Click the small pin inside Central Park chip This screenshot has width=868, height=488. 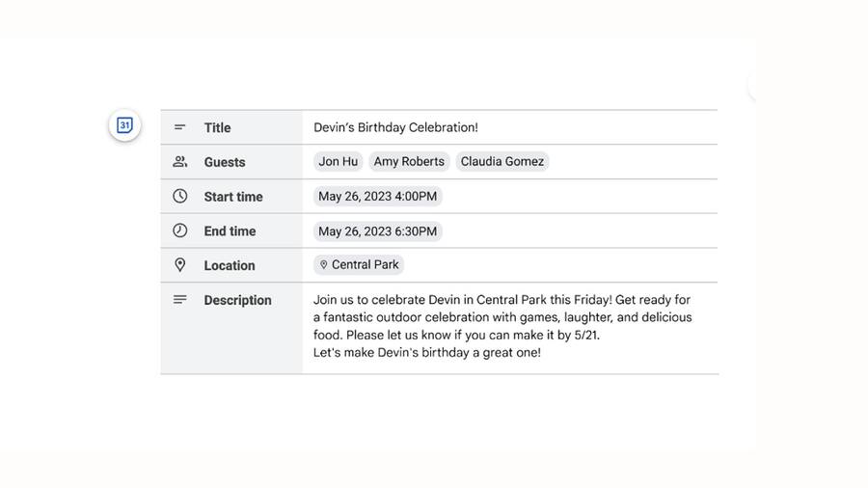pos(324,265)
